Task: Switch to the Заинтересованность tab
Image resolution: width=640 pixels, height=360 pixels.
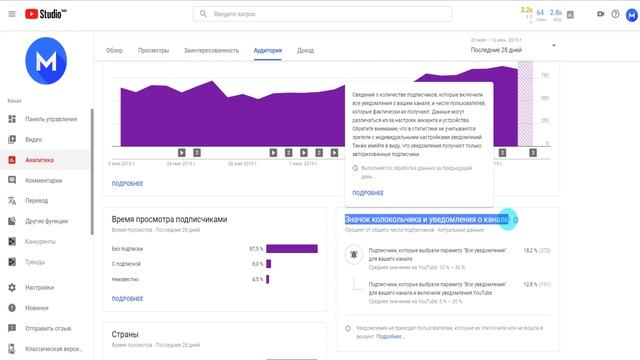Action: [211, 51]
